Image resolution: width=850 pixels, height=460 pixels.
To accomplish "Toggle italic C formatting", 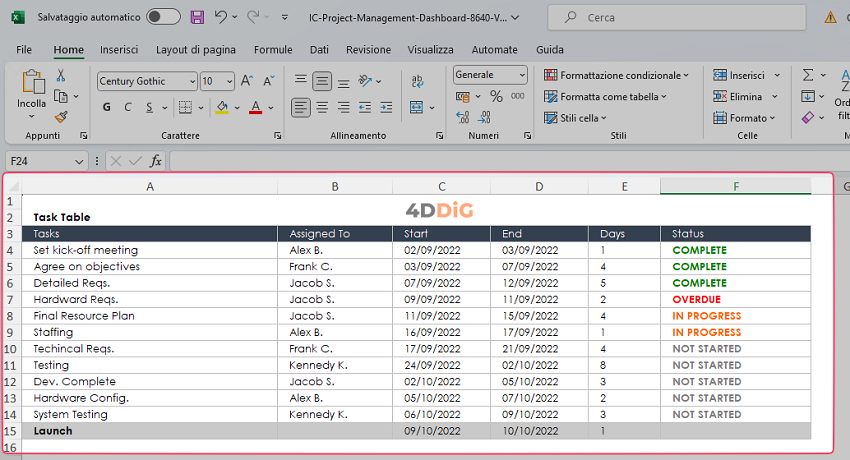I will coord(129,108).
